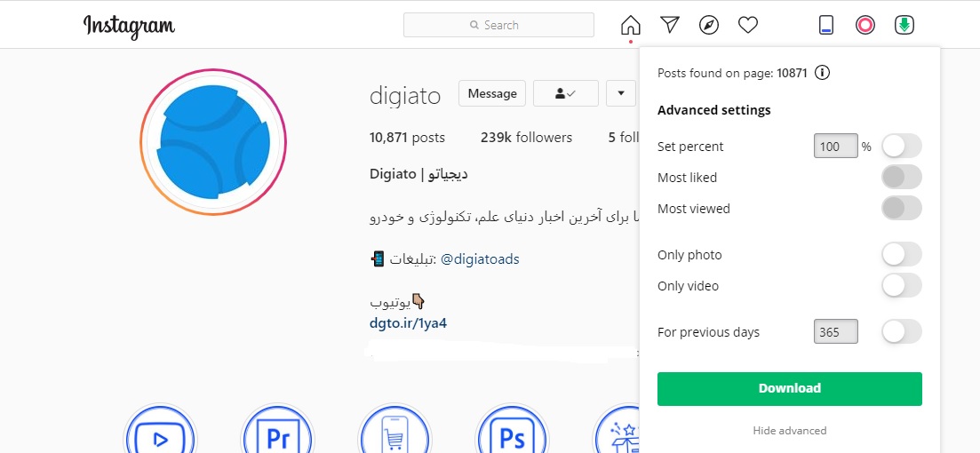Click the Set percent value field

[x=836, y=147]
